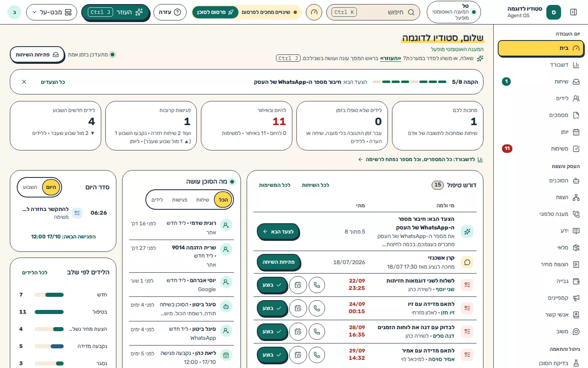This screenshot has width=588, height=368.
Task: Open the ב user avatar menu
Action: tap(14, 12)
